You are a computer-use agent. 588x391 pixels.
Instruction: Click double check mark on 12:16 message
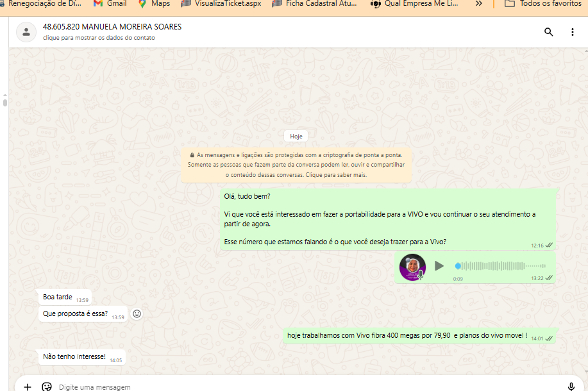[549, 245]
